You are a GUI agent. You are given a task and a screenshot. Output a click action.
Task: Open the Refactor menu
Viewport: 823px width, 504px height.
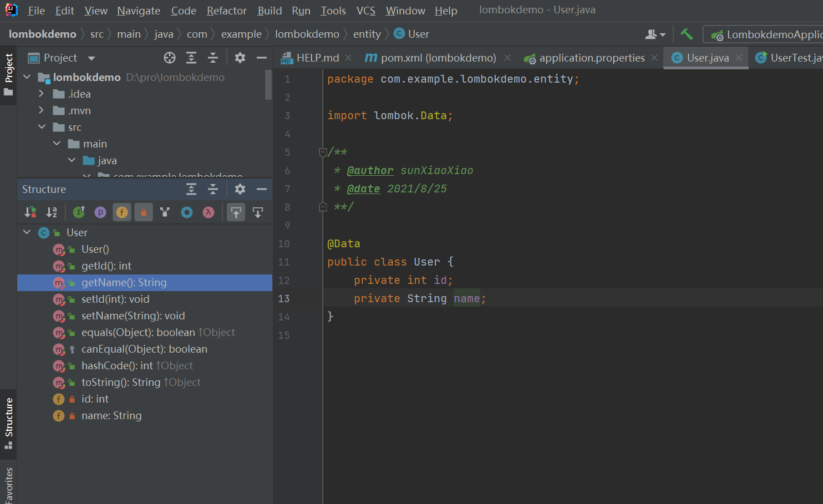[x=226, y=11]
